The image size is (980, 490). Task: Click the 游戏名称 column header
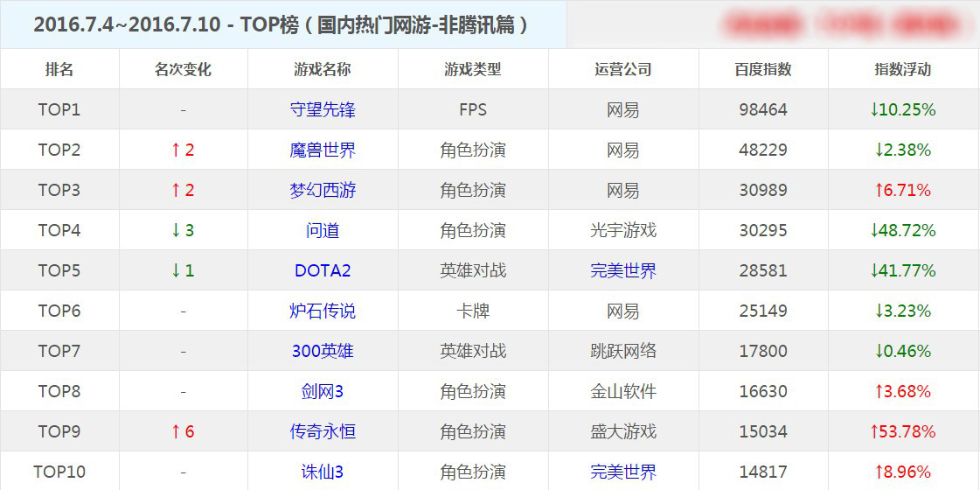(x=323, y=69)
